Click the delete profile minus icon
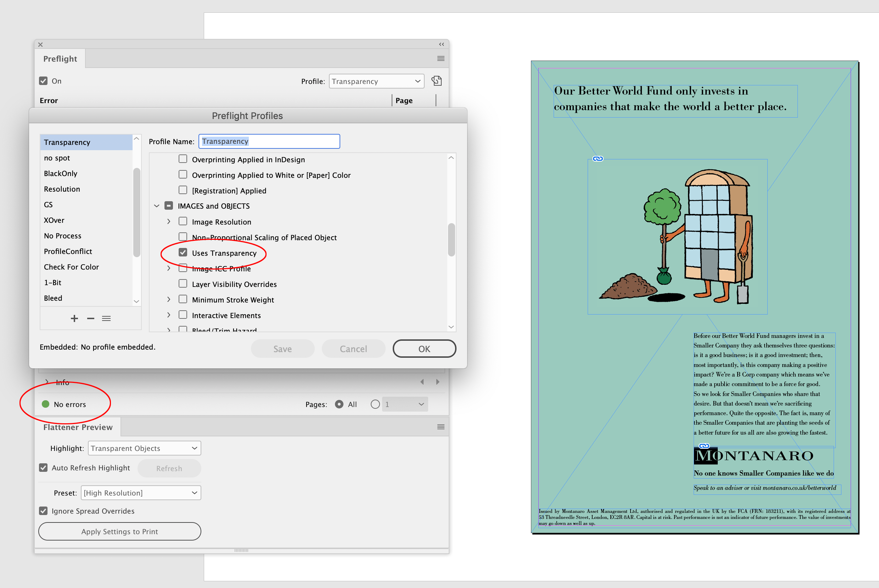This screenshot has width=879, height=588. [90, 318]
